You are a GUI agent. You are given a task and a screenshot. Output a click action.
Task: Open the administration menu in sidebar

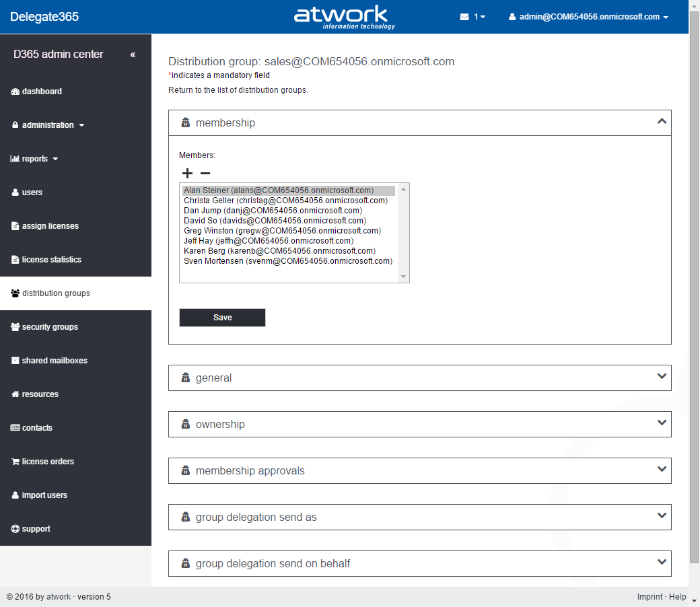(x=48, y=125)
